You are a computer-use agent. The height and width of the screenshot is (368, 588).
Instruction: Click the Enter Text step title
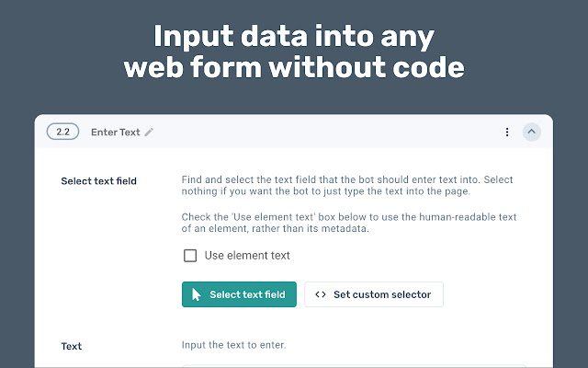[115, 132]
